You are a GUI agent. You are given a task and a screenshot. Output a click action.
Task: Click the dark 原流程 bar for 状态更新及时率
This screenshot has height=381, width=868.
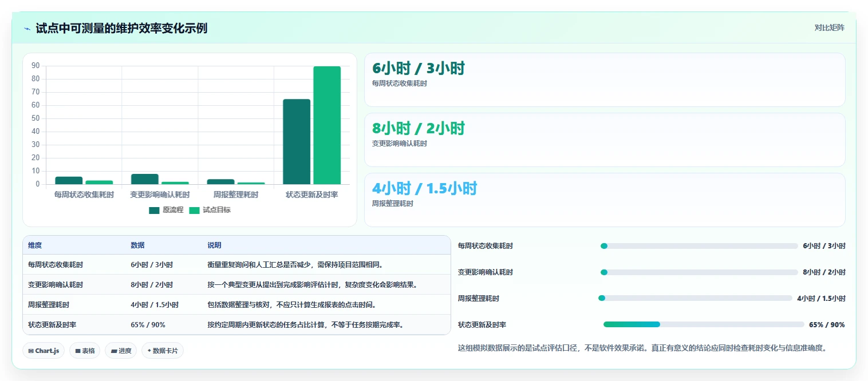pyautogui.click(x=297, y=142)
